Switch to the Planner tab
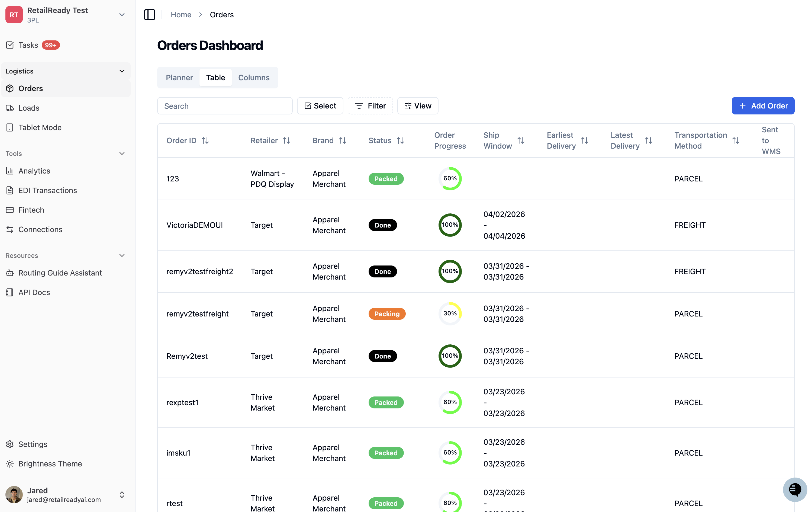The width and height of the screenshot is (812, 512). [179, 78]
